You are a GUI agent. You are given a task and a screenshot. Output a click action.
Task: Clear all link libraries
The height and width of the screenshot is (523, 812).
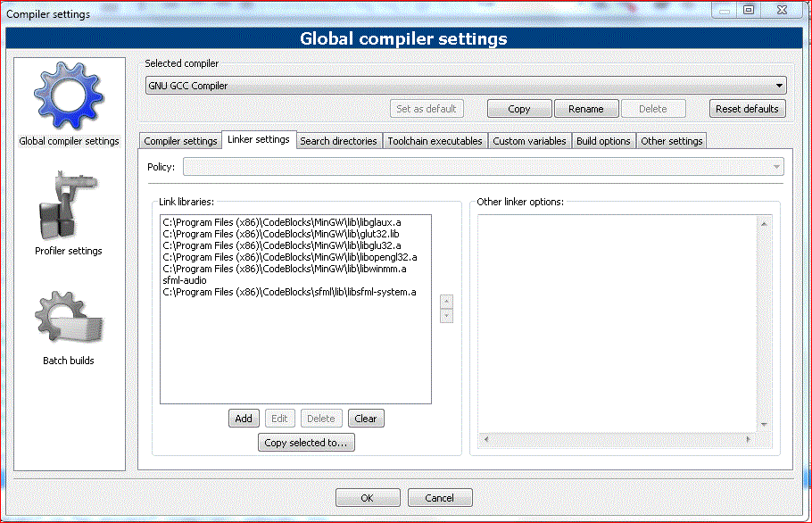click(x=366, y=419)
